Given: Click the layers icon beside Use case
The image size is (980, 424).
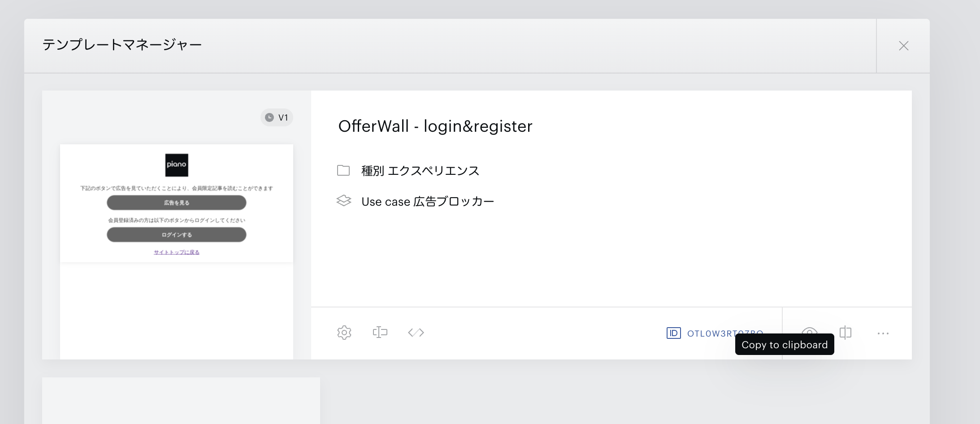Looking at the screenshot, I should coord(343,201).
